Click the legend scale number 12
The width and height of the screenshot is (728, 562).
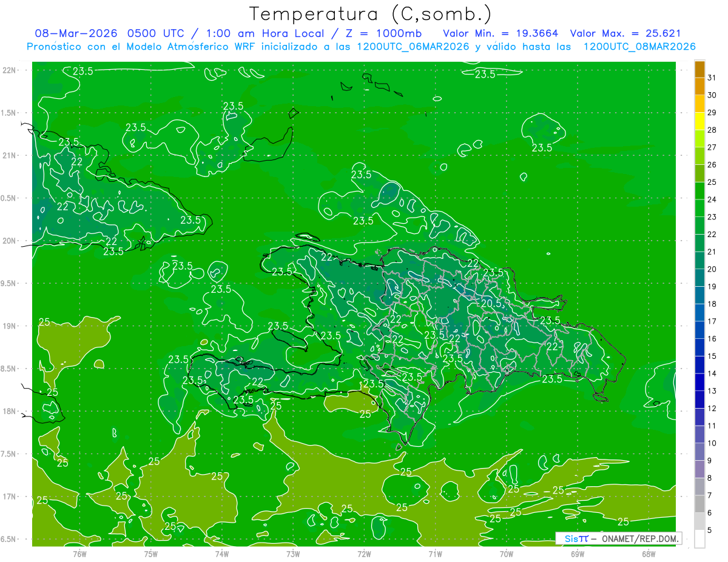pos(712,408)
